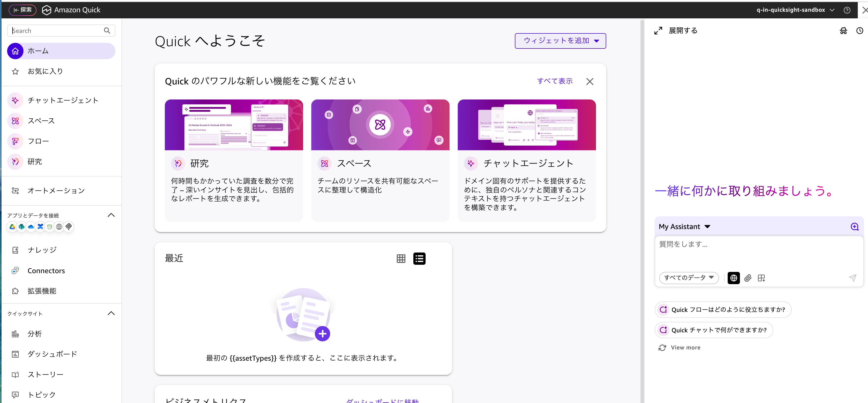Start a new chat with the plus bubble icon
The height and width of the screenshot is (403, 868).
click(x=854, y=227)
